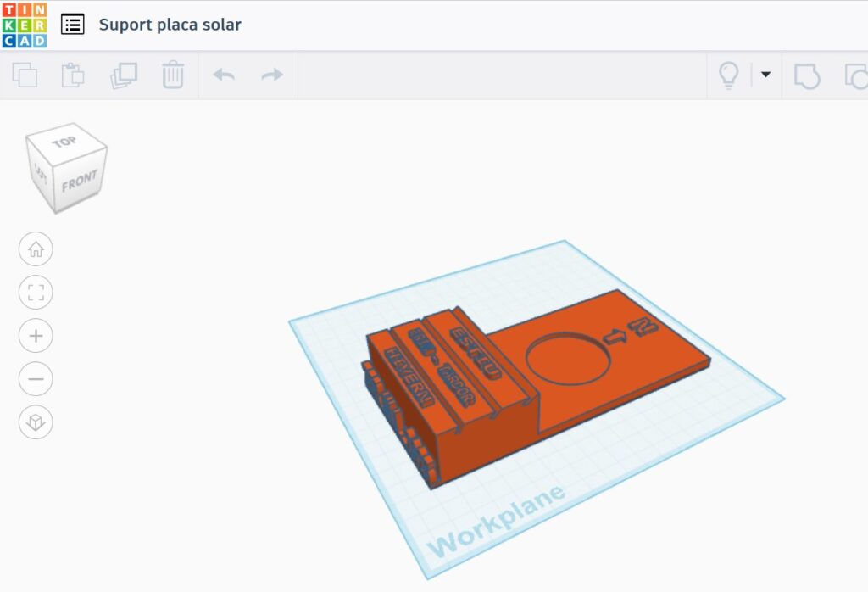This screenshot has height=592, width=868.
Task: Click the Tinkercad logo
Action: click(x=24, y=25)
